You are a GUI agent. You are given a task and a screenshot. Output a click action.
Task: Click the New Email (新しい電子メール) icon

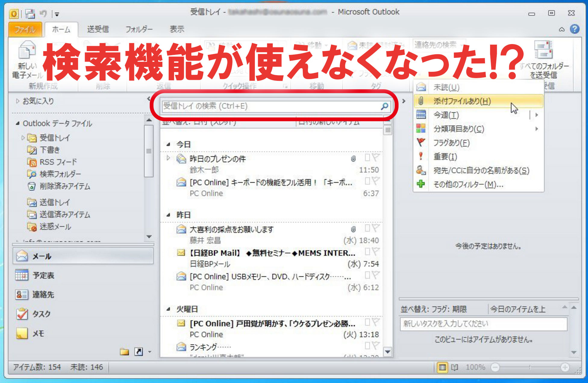(27, 50)
